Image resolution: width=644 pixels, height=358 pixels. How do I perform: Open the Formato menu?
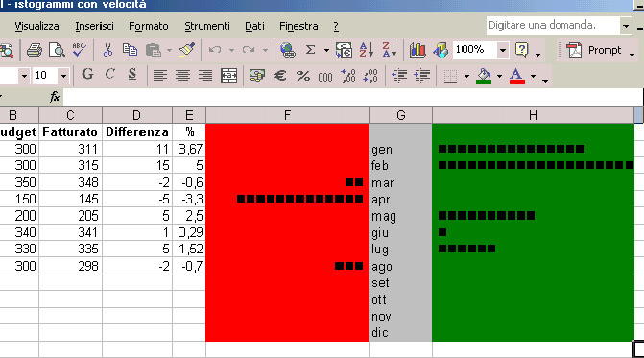click(x=148, y=26)
